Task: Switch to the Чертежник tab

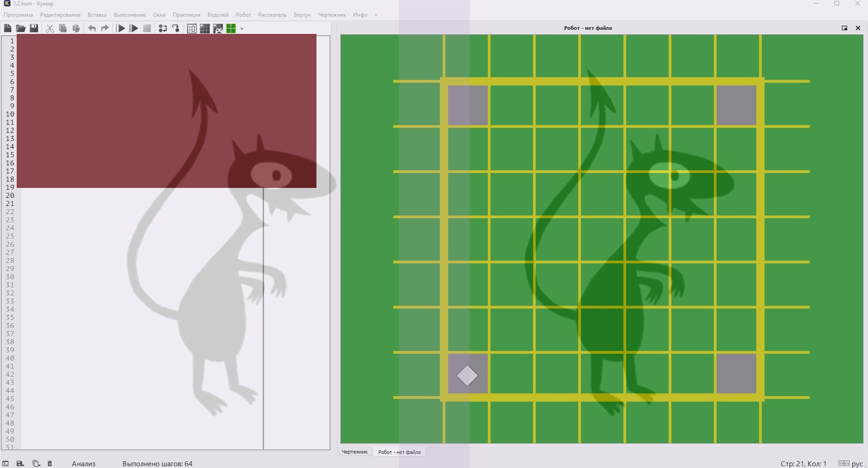Action: pos(355,452)
